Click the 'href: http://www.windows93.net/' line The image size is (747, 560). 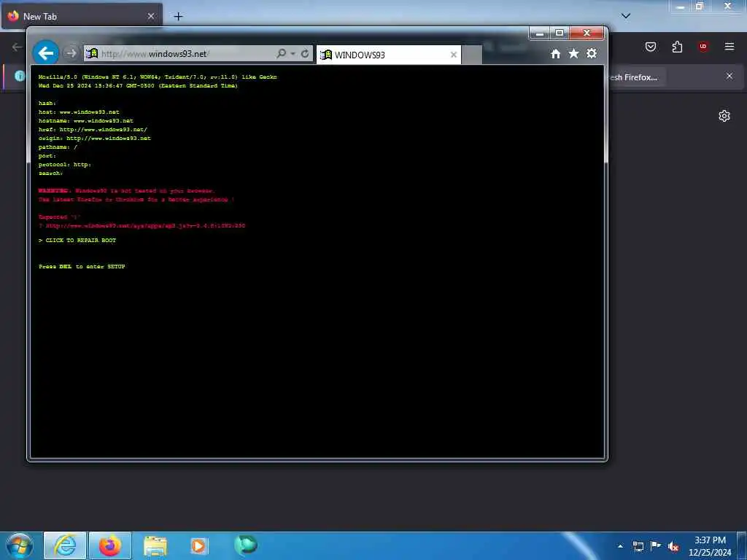point(93,130)
